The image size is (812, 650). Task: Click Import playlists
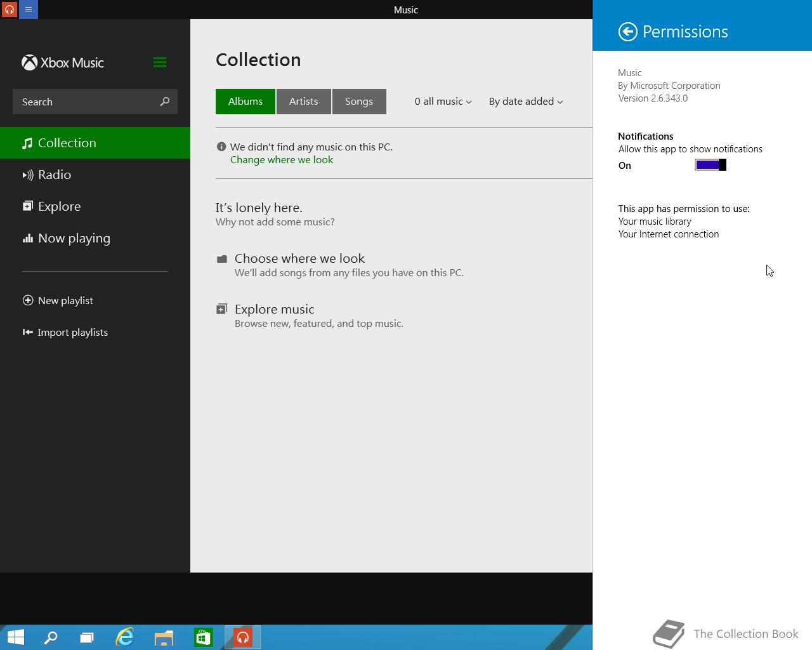click(x=65, y=332)
